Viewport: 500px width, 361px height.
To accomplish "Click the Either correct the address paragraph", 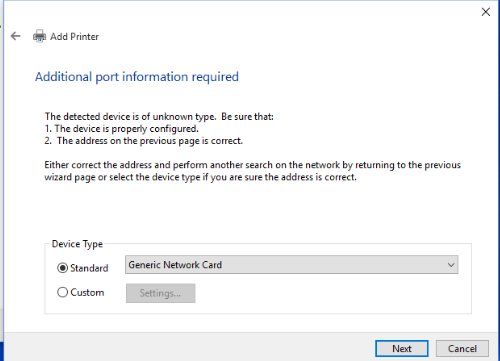I will (x=252, y=171).
